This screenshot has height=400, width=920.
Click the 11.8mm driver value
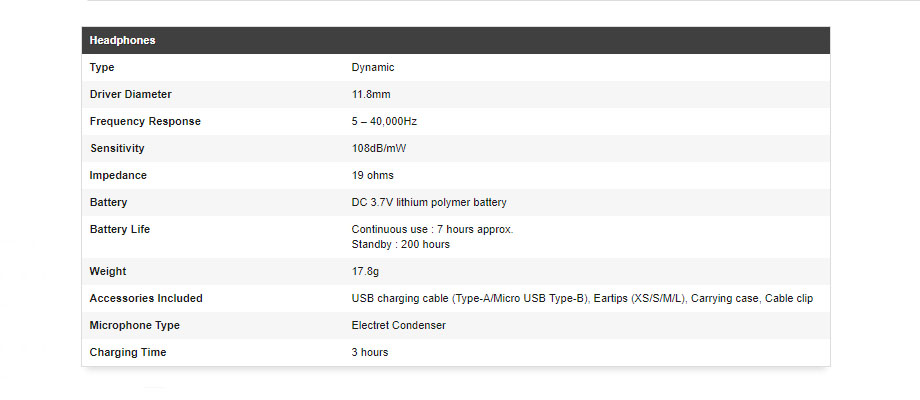(371, 94)
